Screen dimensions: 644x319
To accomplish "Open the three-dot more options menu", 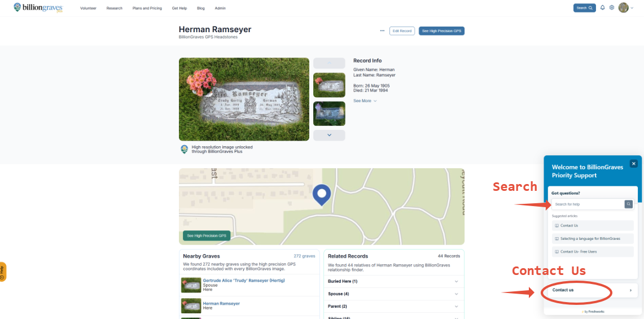I will tap(382, 31).
